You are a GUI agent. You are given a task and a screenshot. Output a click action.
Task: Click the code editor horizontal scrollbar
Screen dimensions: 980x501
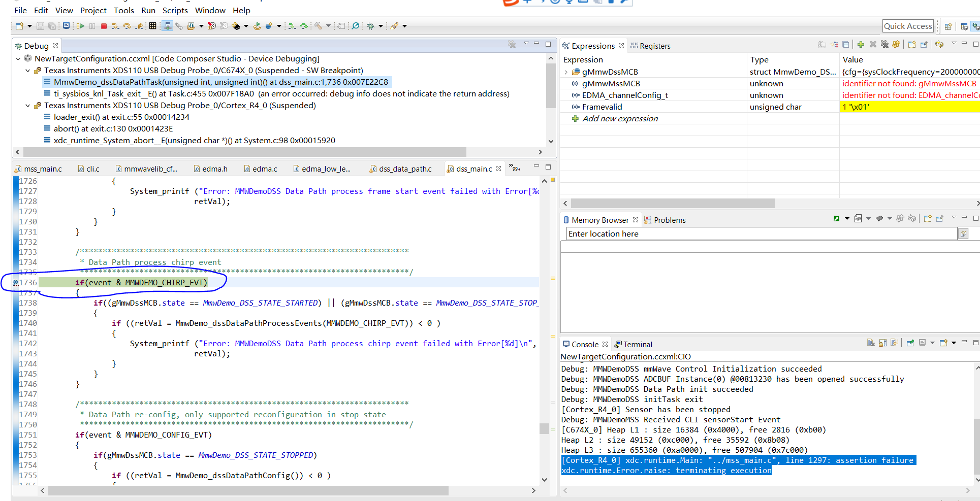[x=248, y=490]
